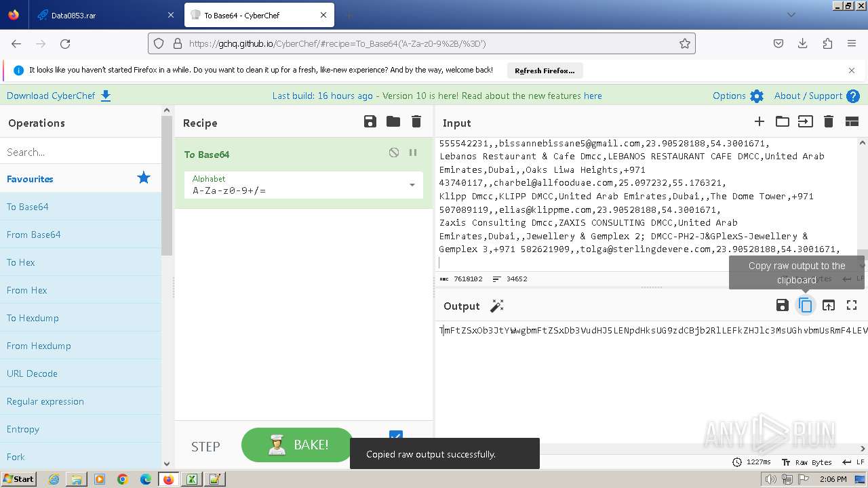Reset the pane layout
This screenshot has height=488, width=868.
tap(852, 122)
